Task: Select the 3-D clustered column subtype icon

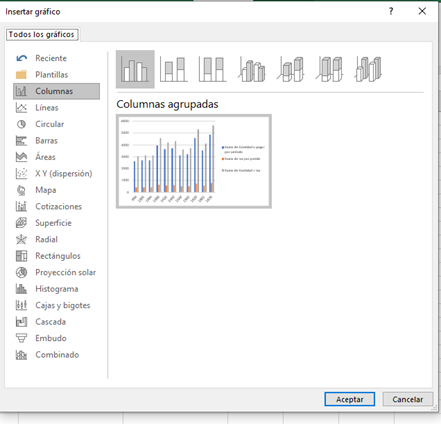Action: (252, 69)
